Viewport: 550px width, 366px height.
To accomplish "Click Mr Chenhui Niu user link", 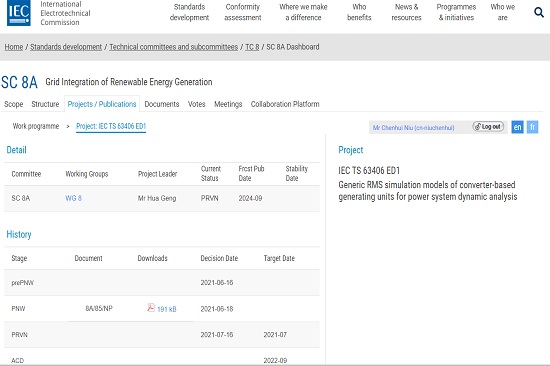I will click(413, 128).
